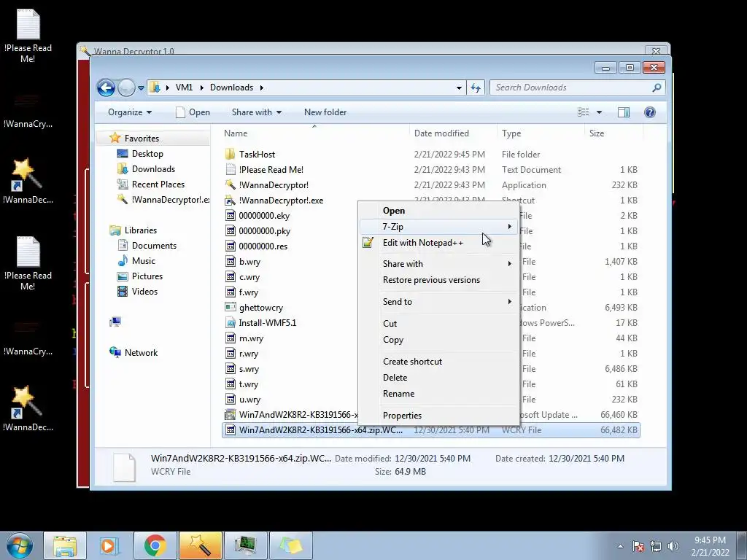Select file 00000000.pky

click(264, 231)
